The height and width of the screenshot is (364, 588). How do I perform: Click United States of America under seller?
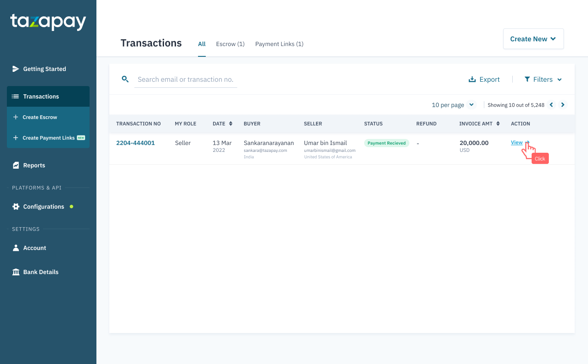click(328, 157)
